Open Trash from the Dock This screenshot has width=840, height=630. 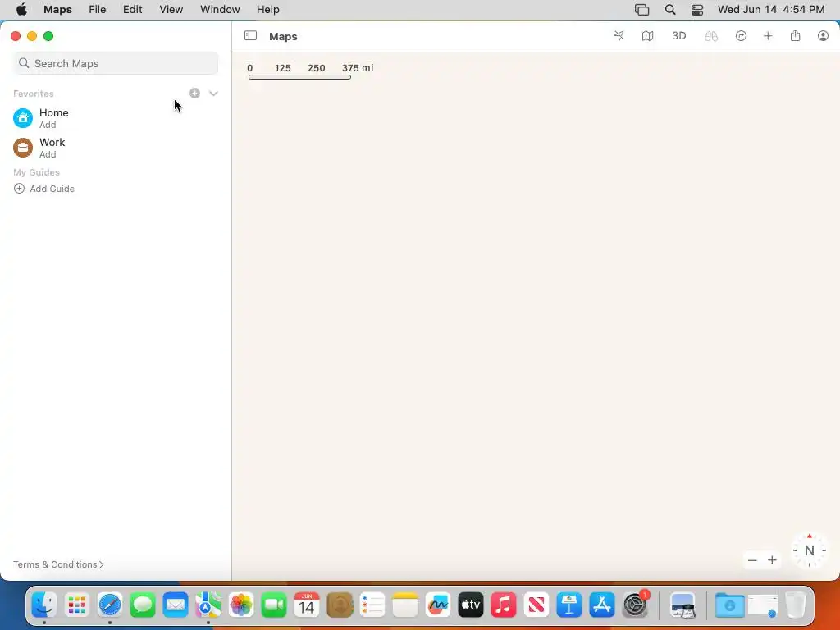796,605
